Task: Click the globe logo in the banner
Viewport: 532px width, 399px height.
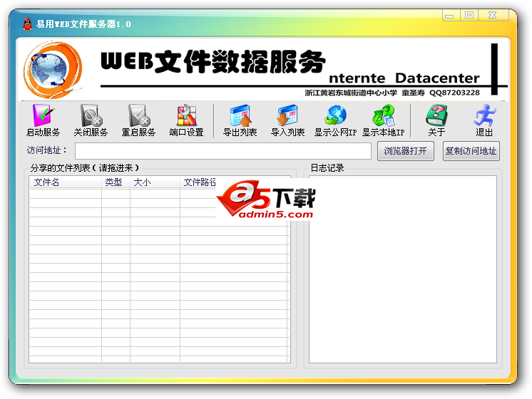Action: tap(53, 70)
